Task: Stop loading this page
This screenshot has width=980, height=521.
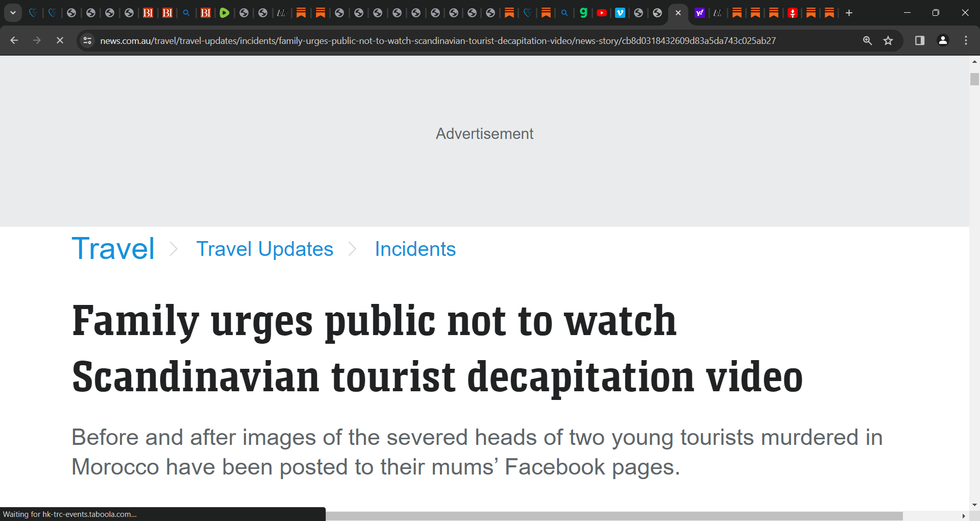Action: pos(60,40)
